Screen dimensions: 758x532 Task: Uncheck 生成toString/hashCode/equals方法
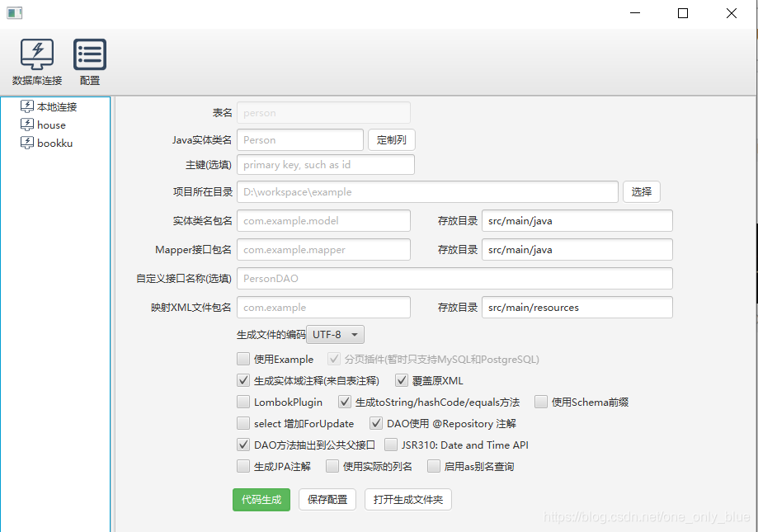[344, 402]
